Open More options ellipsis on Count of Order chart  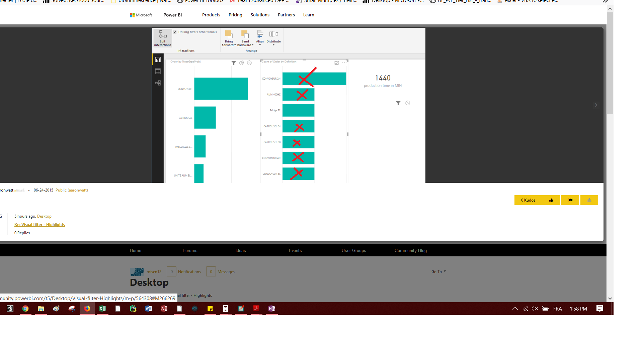pos(344,63)
